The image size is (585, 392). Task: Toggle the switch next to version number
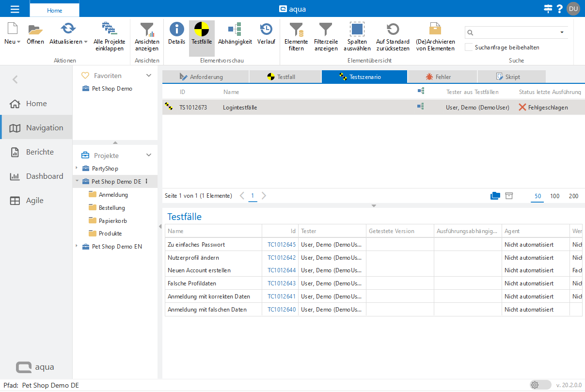540,385
